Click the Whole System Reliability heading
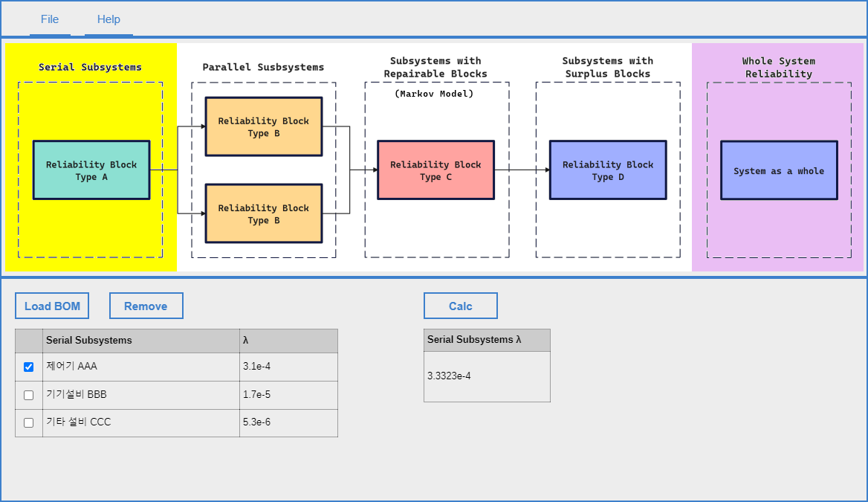The width and height of the screenshot is (868, 502). (779, 67)
